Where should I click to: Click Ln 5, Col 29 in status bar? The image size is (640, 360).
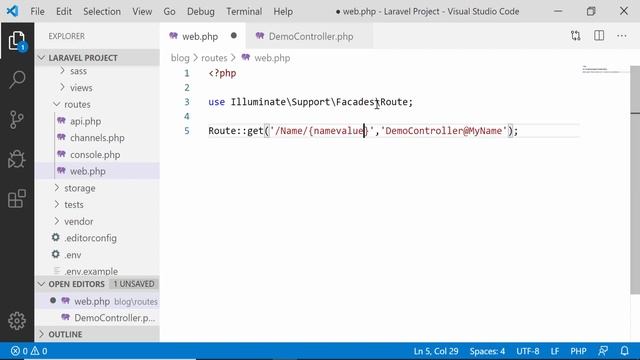click(x=436, y=351)
